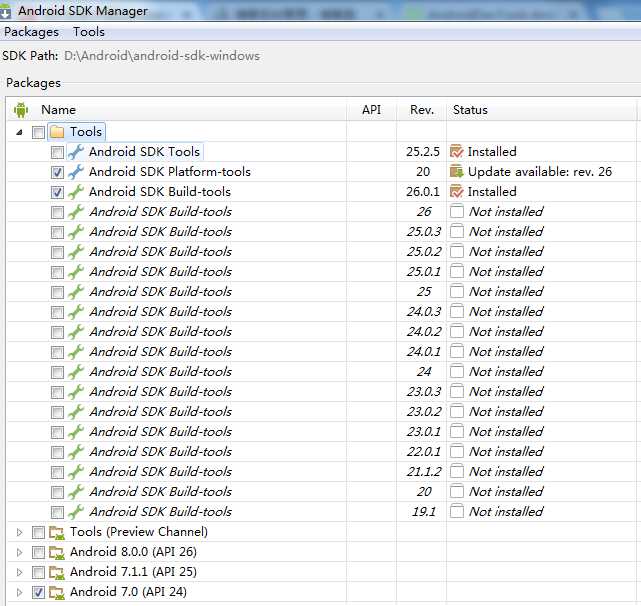Click Not installed icon for rev 20

tap(457, 492)
